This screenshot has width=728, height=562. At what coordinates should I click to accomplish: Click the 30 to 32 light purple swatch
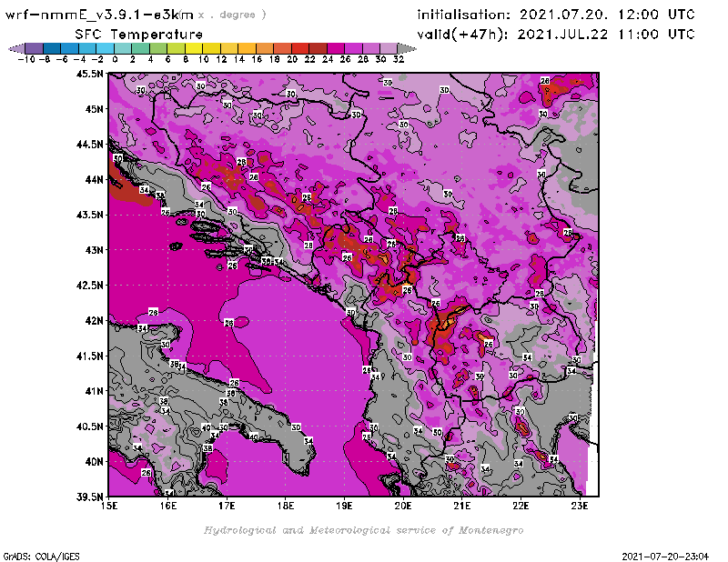(x=389, y=48)
